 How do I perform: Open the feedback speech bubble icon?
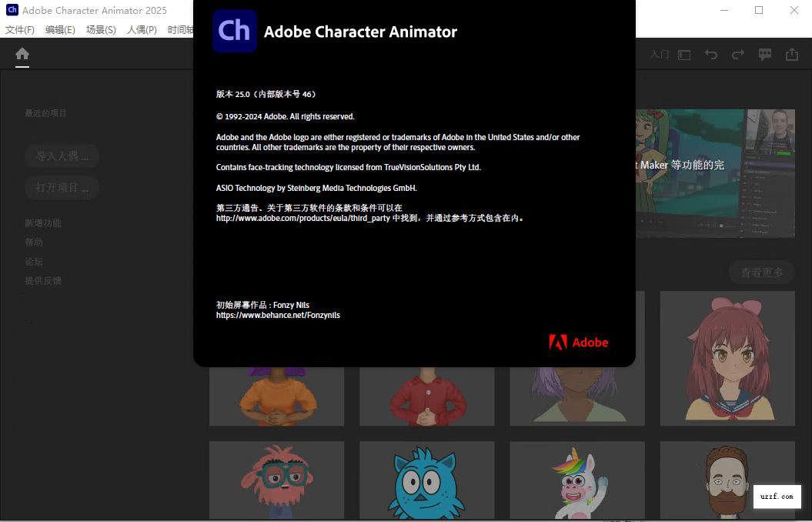[764, 55]
